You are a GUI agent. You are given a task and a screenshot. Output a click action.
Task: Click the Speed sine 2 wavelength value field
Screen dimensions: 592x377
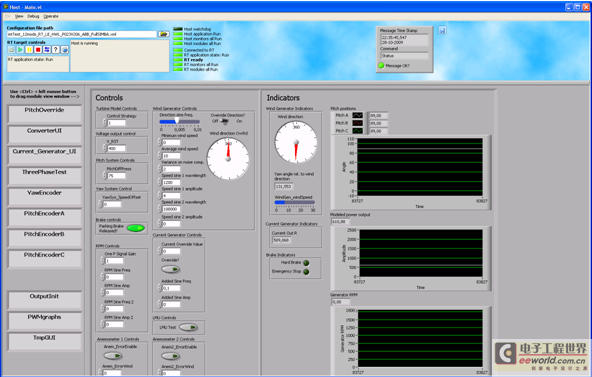pyautogui.click(x=171, y=209)
